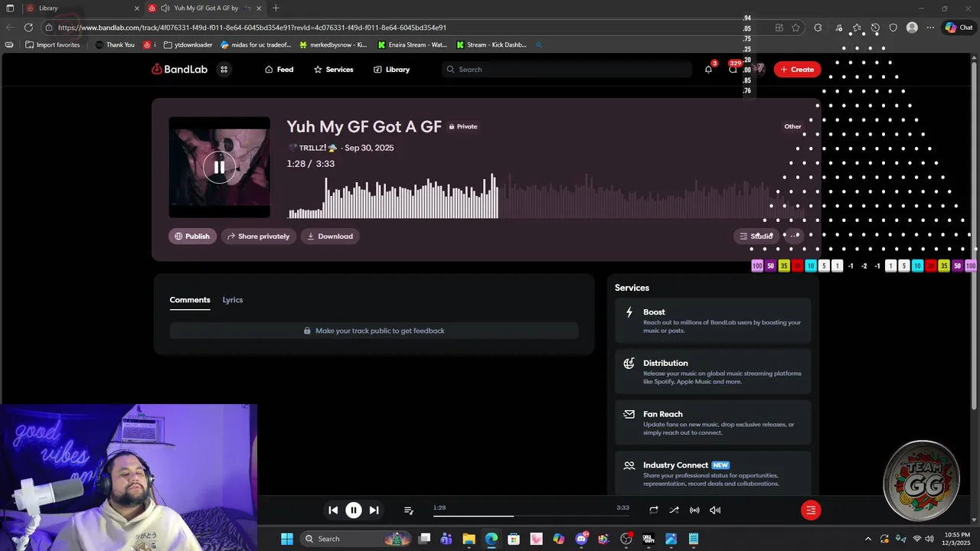Open the ytdownloader bookmark

click(x=188, y=45)
